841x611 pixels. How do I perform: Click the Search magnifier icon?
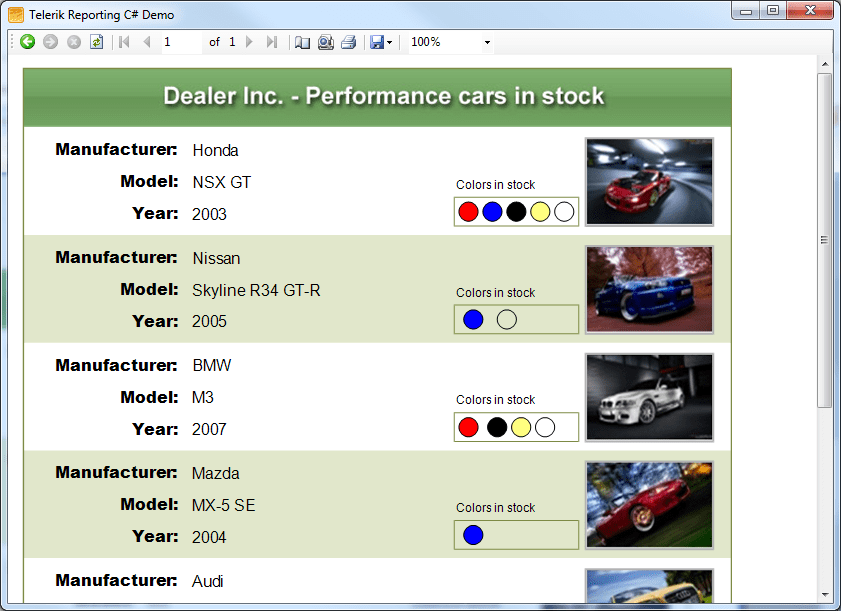point(324,42)
